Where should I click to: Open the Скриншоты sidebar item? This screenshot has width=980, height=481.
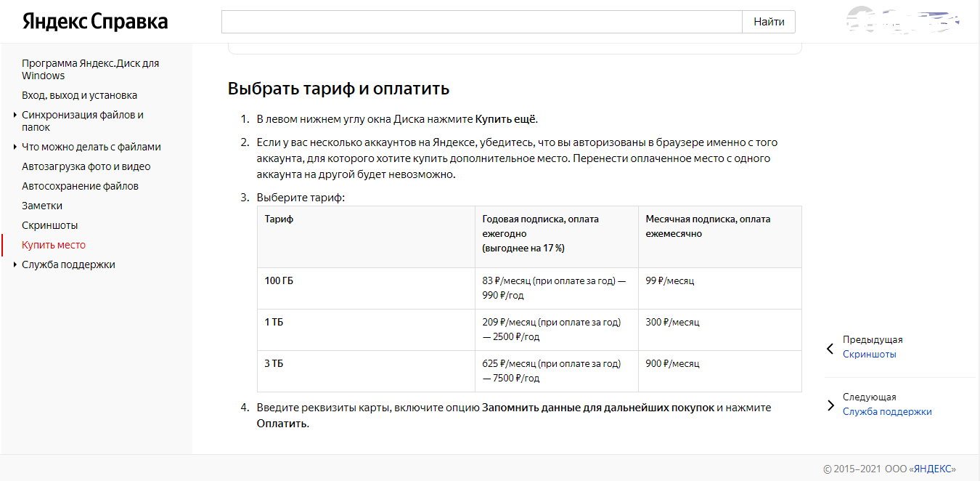click(x=50, y=225)
